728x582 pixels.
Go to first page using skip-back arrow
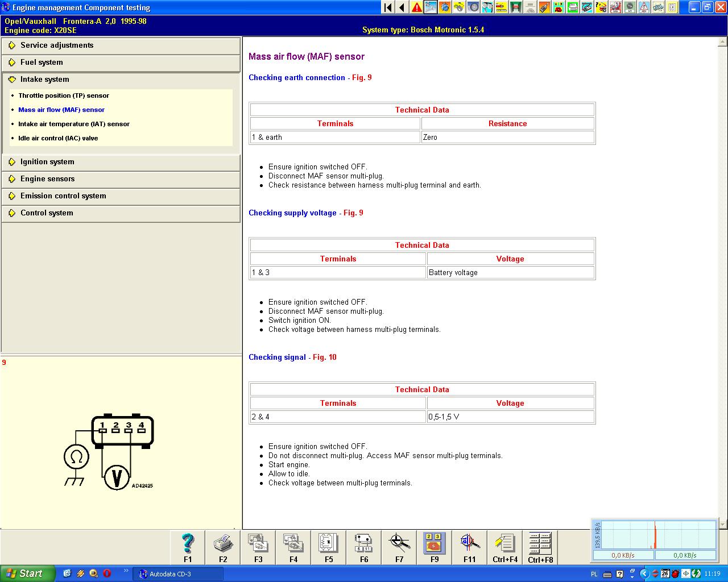[x=388, y=7]
